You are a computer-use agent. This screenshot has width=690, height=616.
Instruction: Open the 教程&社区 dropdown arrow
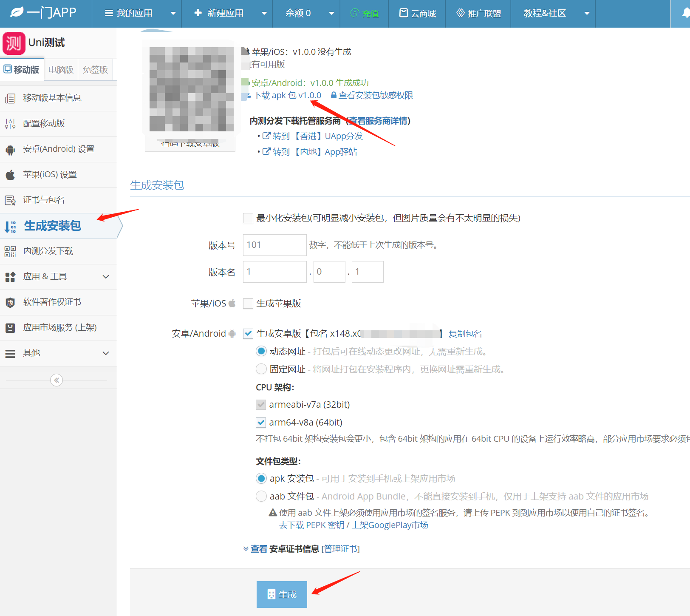pos(587,14)
